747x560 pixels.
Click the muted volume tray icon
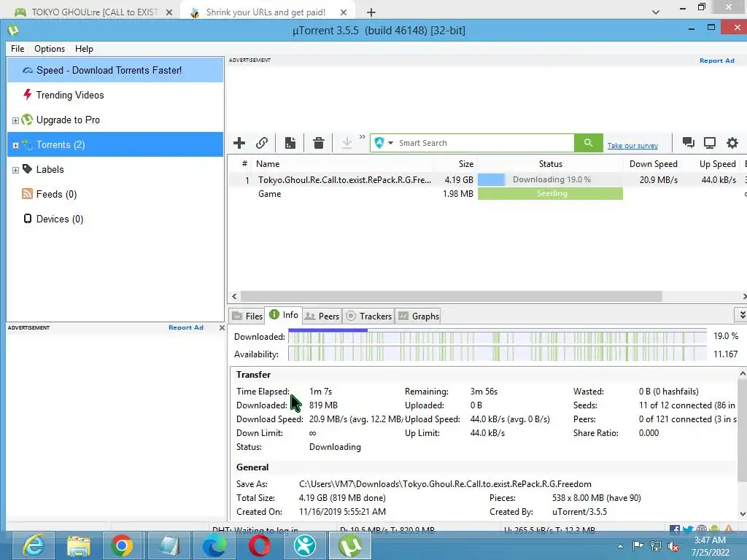point(673,547)
